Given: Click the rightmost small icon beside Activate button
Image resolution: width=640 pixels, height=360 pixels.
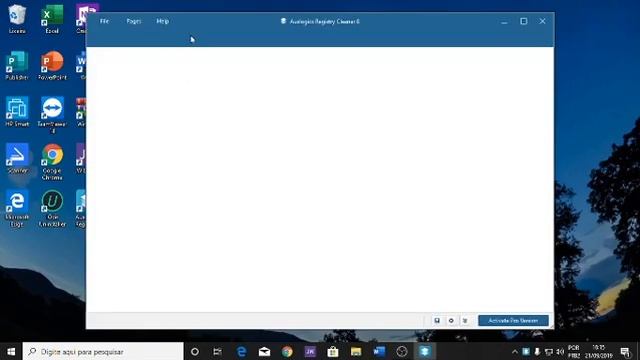Looking at the screenshot, I should (465, 320).
